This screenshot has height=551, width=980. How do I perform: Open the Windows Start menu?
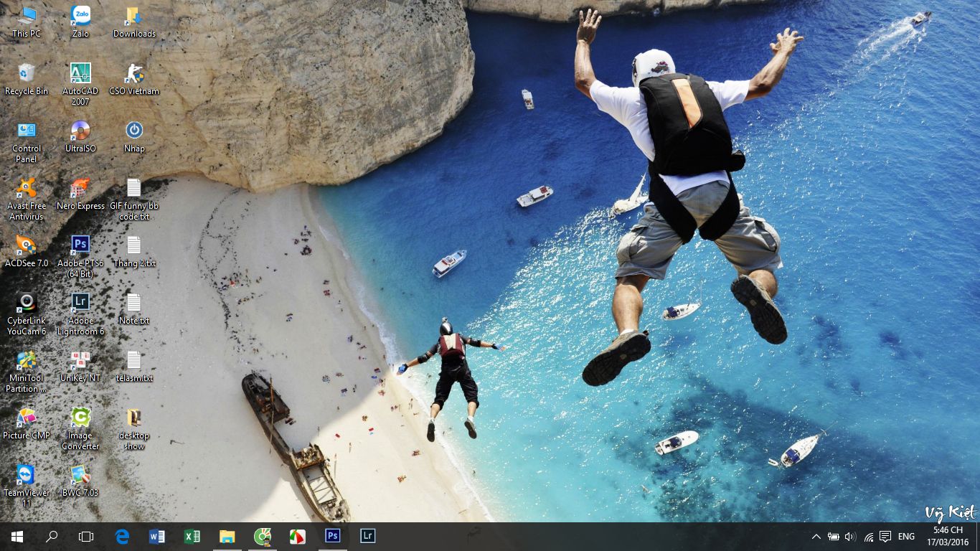tap(17, 536)
